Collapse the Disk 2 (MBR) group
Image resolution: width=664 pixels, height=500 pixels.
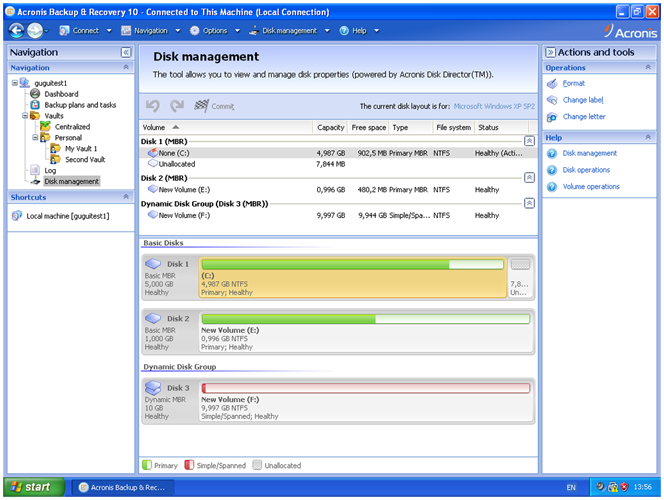point(529,178)
